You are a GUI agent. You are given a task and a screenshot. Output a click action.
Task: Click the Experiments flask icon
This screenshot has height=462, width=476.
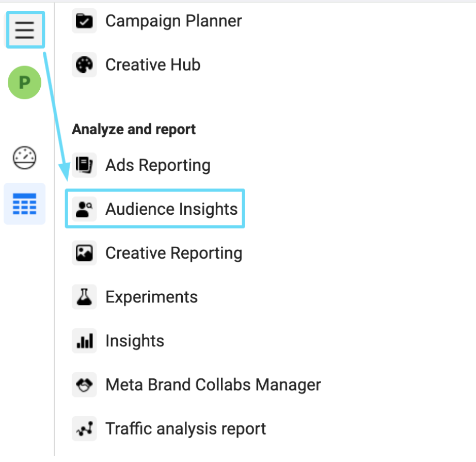coord(84,297)
